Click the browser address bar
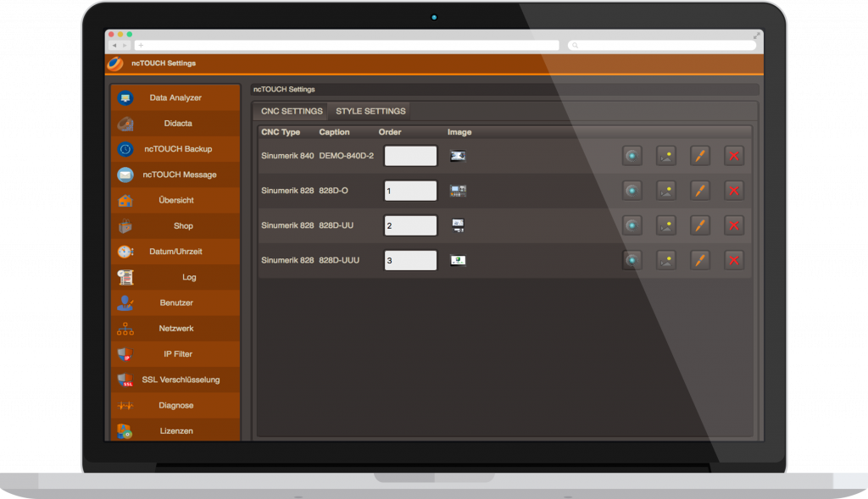This screenshot has width=868, height=499. [x=347, y=46]
